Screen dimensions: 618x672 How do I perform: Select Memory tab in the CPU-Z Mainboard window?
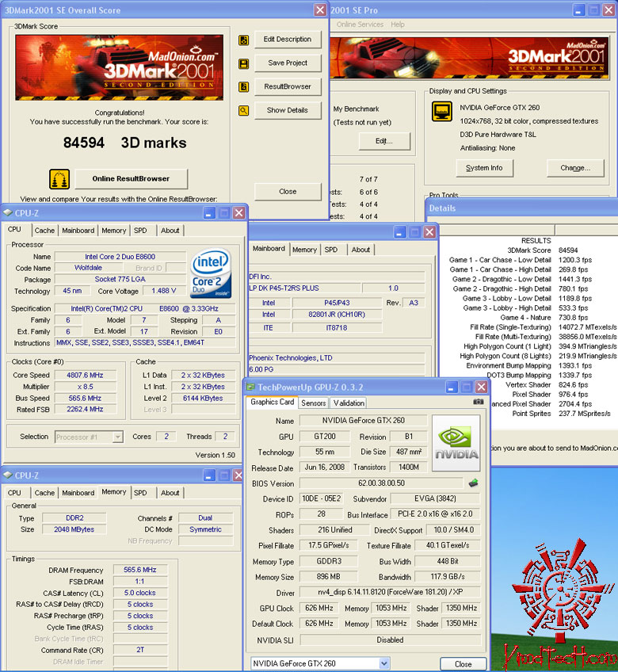[x=304, y=250]
